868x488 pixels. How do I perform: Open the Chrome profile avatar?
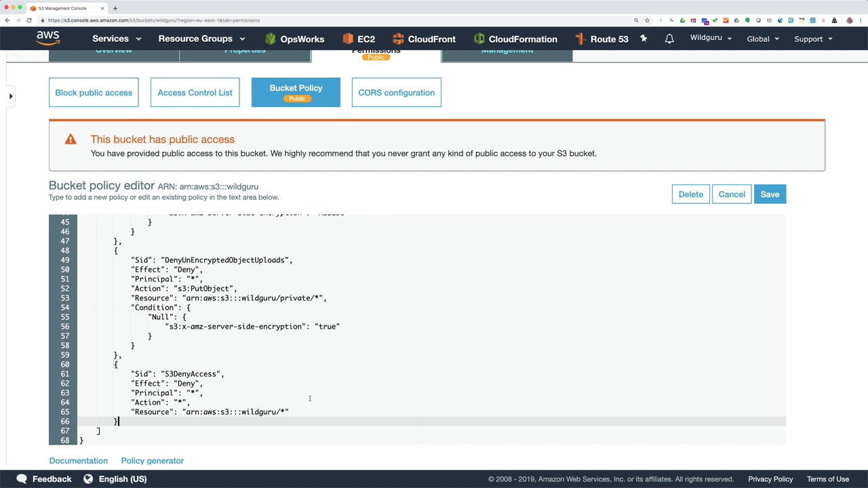[x=850, y=20]
